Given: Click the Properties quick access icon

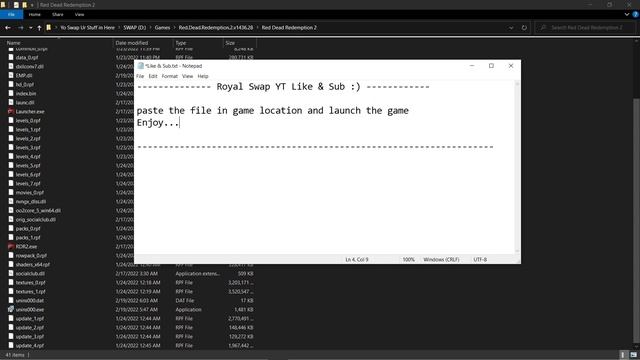Looking at the screenshot, I should [x=16, y=5].
